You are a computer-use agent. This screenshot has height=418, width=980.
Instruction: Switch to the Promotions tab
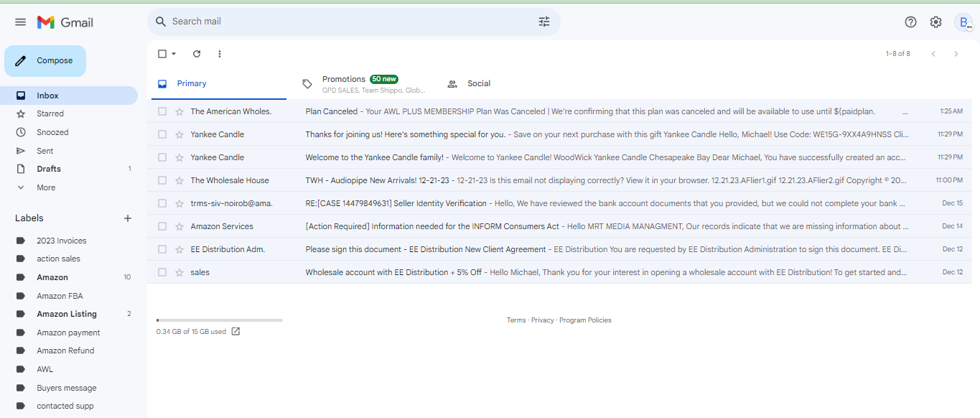[364, 84]
